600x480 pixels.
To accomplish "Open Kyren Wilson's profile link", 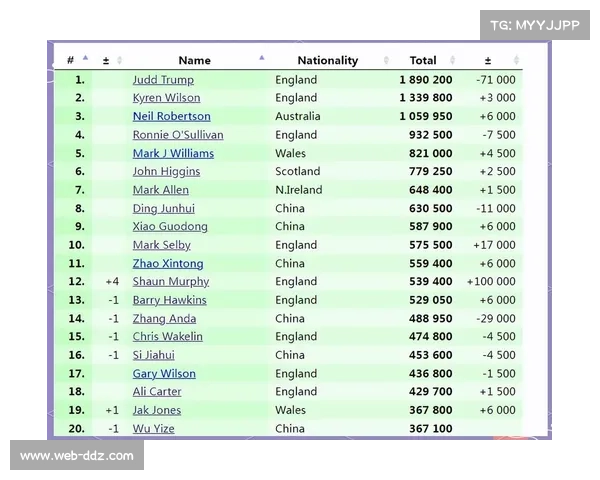I will point(166,98).
